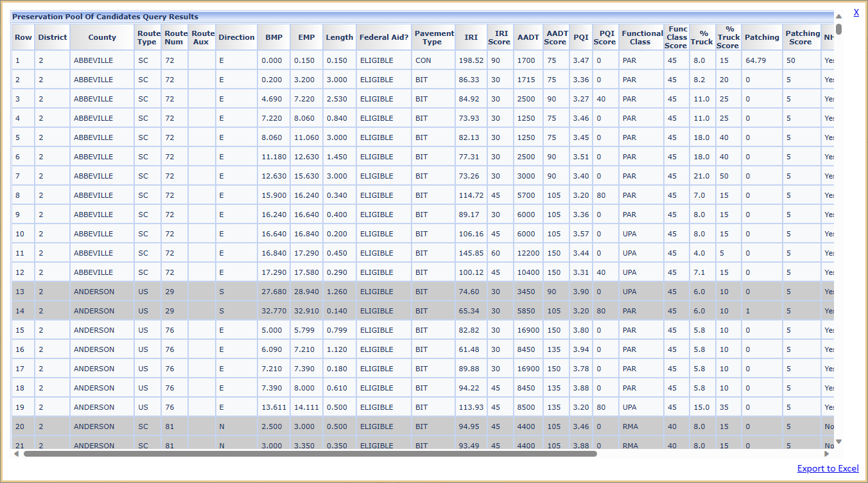Click the Route Type column header

147,37
